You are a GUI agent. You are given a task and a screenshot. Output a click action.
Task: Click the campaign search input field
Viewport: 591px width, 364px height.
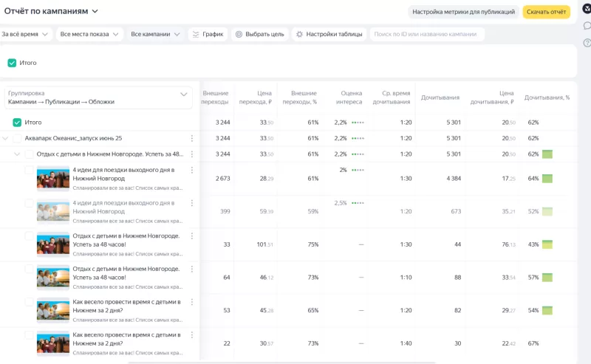click(427, 34)
